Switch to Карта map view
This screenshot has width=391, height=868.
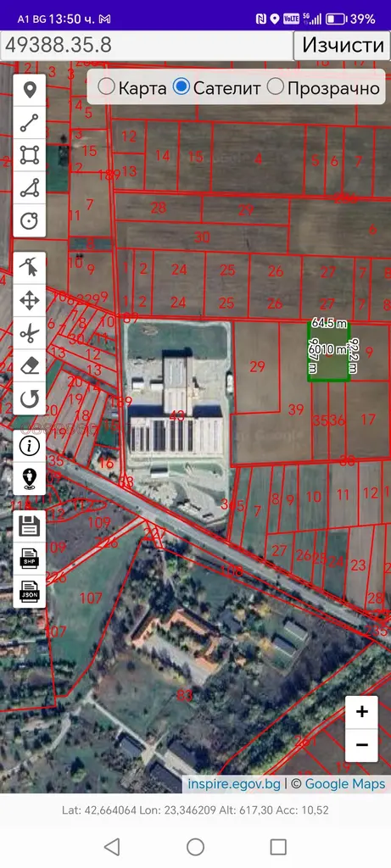pyautogui.click(x=131, y=87)
